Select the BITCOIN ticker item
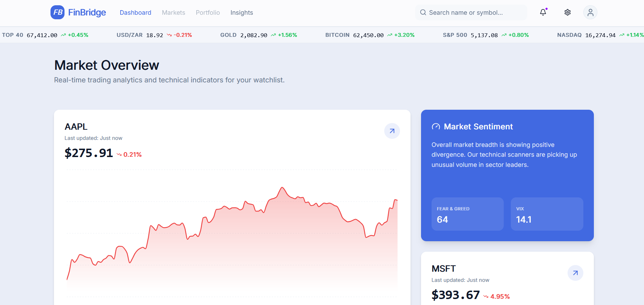 click(x=370, y=35)
